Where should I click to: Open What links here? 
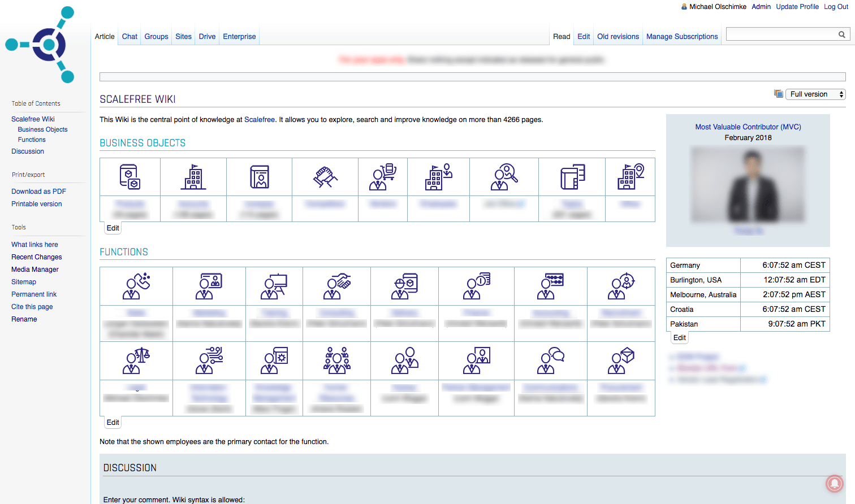tap(34, 245)
